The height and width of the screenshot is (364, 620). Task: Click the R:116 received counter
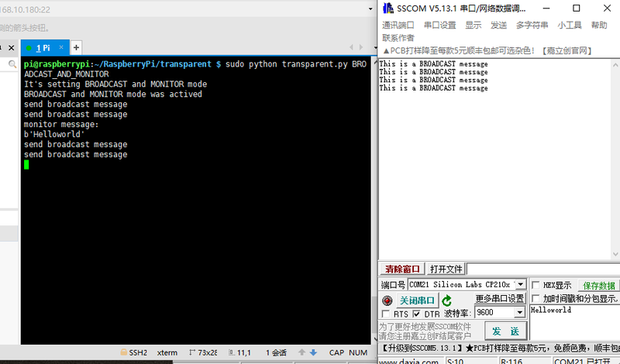[x=511, y=361]
